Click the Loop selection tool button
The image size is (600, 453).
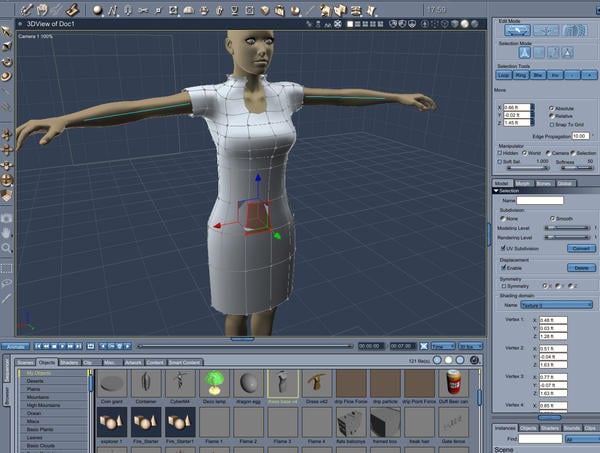tap(504, 75)
